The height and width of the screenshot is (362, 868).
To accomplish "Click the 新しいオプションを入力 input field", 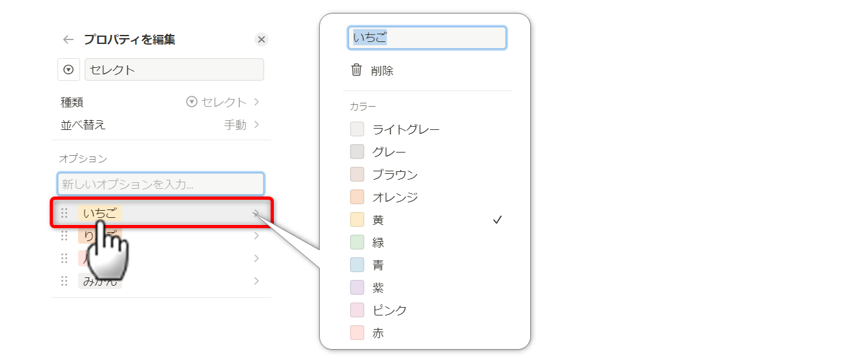I will 161,184.
